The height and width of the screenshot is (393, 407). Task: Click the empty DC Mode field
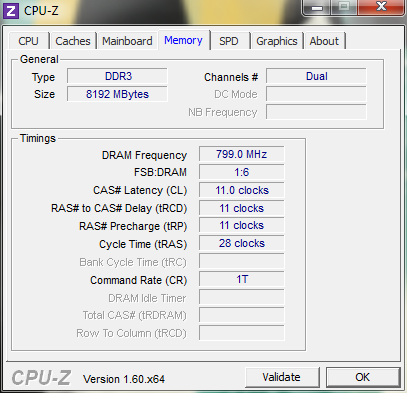point(316,94)
